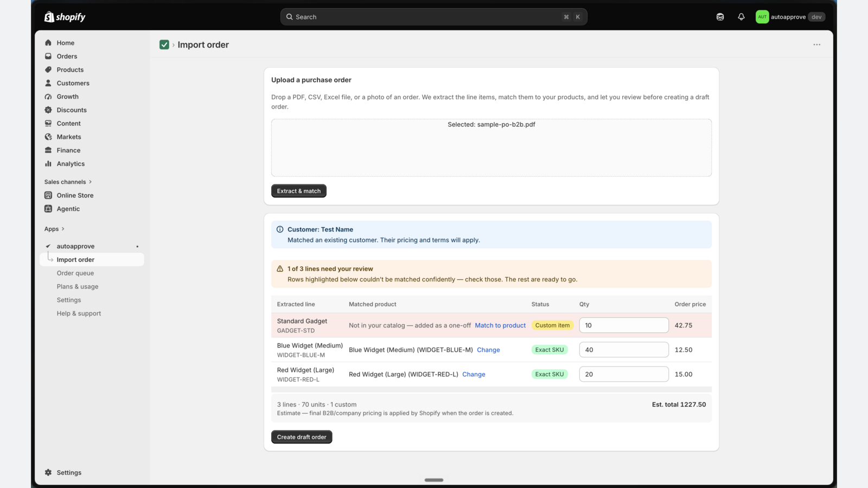This screenshot has height=488, width=868.
Task: Click the Customers person icon
Action: click(x=48, y=83)
